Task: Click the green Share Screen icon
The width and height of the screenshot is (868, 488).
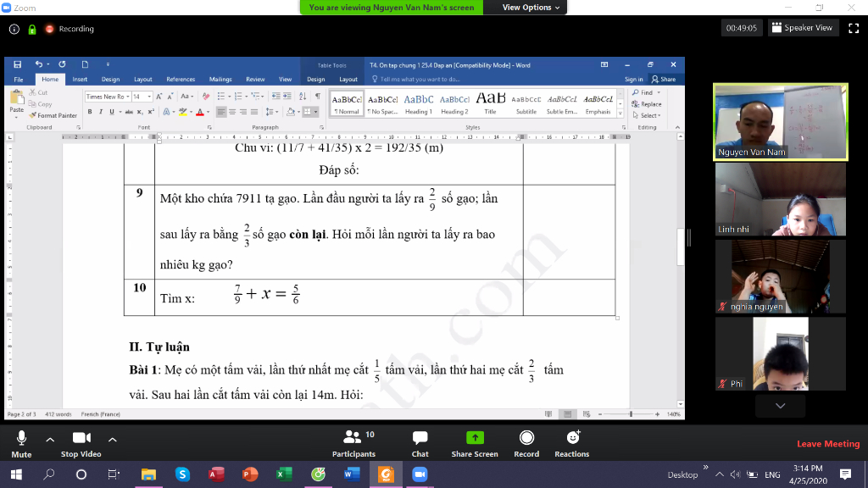Action: [475, 438]
